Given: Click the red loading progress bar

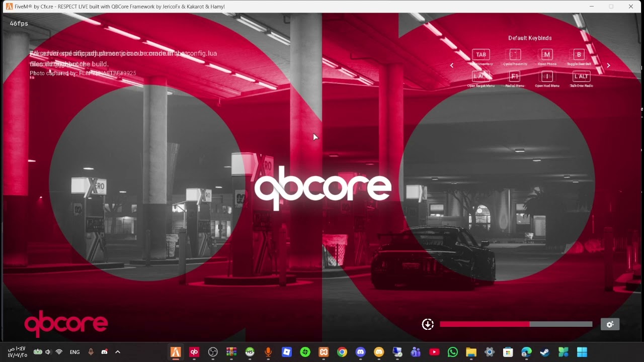Looking at the screenshot, I should (x=516, y=324).
